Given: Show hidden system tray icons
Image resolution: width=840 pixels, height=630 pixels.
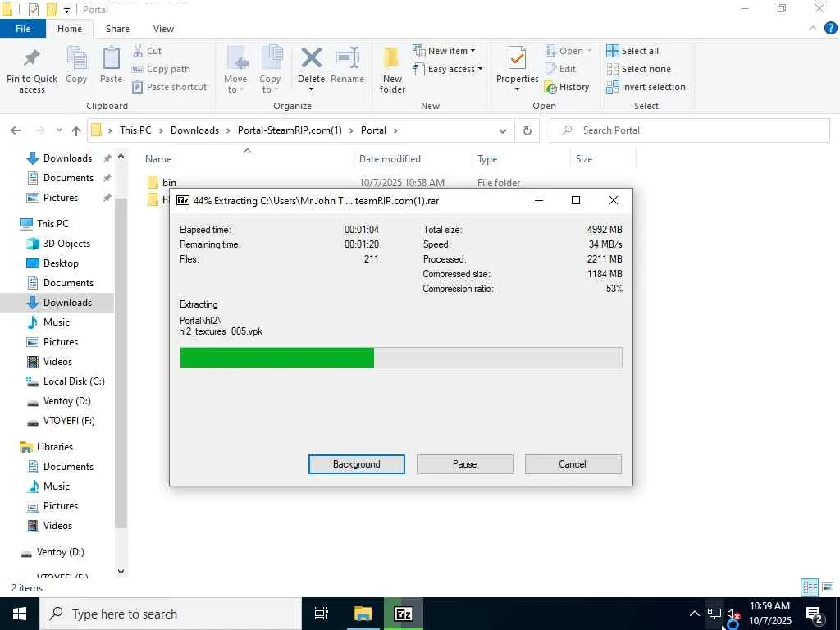Looking at the screenshot, I should pos(694,614).
